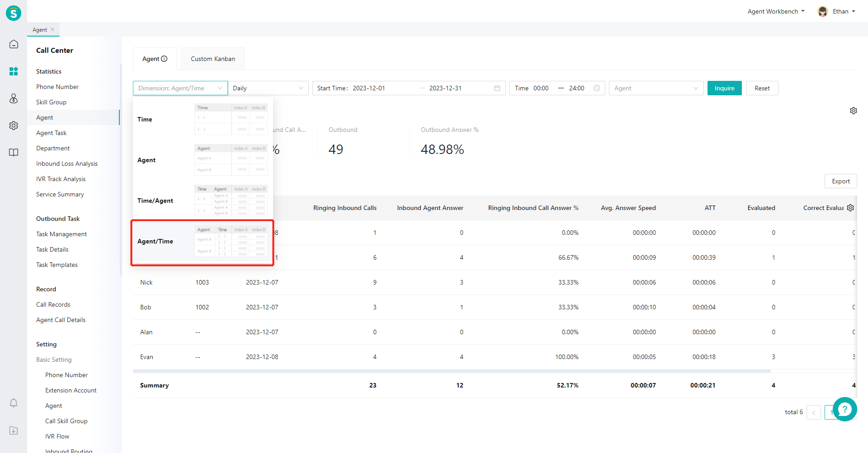Click the Bob row name cell
The width and height of the screenshot is (868, 453).
click(x=146, y=307)
